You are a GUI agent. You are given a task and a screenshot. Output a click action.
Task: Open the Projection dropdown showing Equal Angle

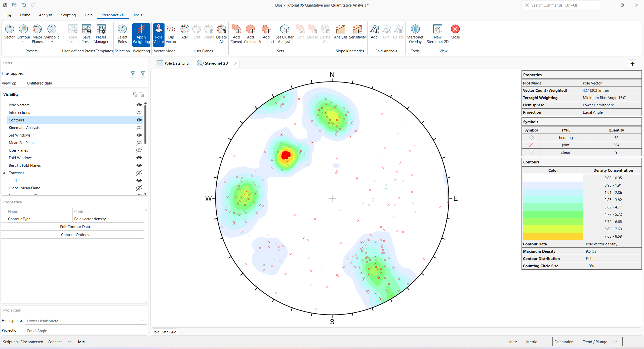pos(143,331)
